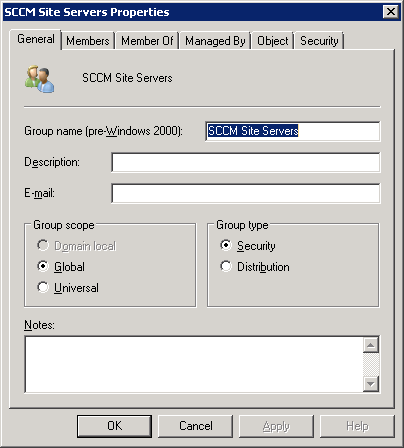Select the Universal group scope
Screen dimensions: 404x448
point(68,288)
